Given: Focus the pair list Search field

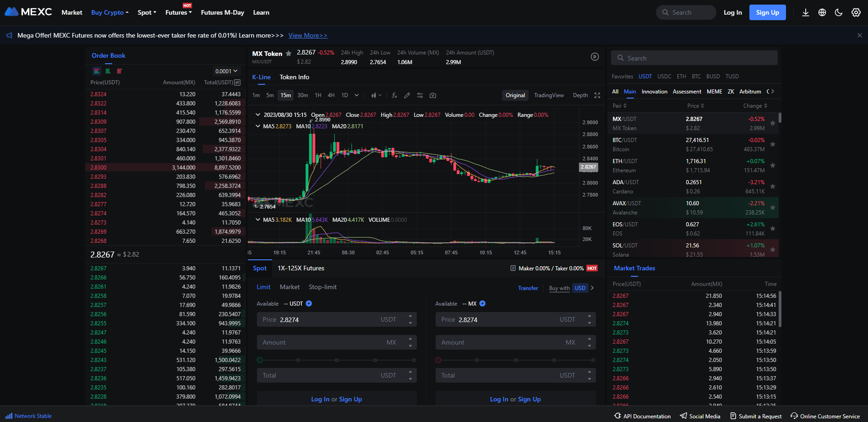Looking at the screenshot, I should (694, 58).
